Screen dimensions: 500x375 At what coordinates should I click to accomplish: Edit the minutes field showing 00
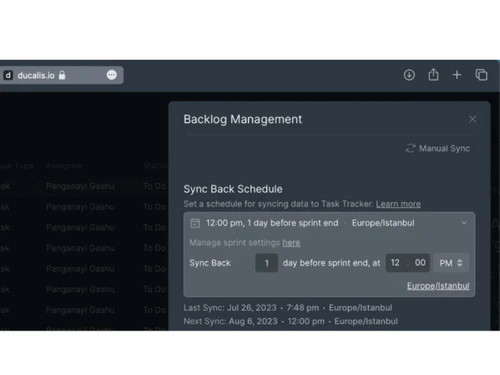(x=420, y=263)
